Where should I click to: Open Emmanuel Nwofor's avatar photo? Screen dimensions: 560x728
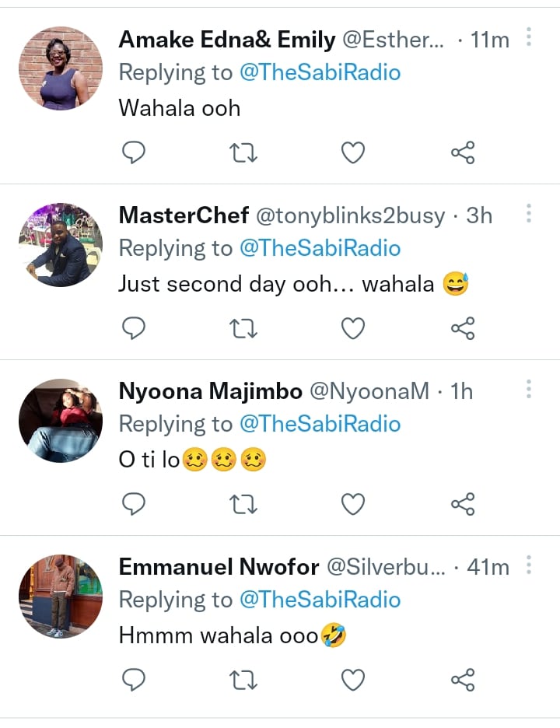[x=61, y=597]
